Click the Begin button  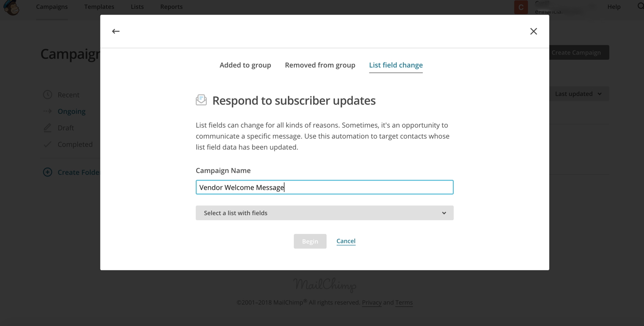tap(310, 241)
